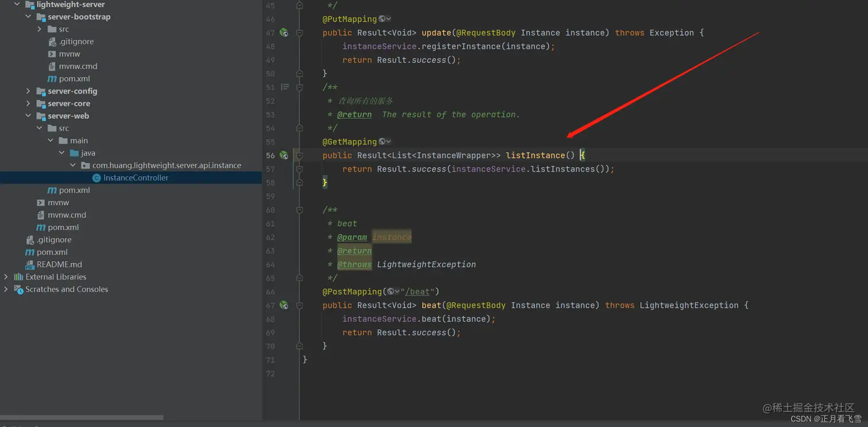This screenshot has width=868, height=427.
Task: Click the Scratches and Consoles icon
Action: (18, 289)
